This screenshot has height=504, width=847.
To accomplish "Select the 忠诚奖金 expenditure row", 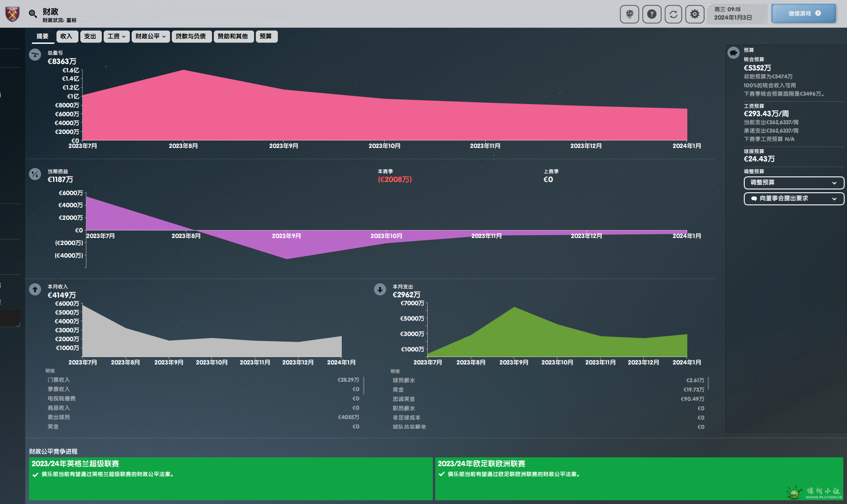I will pyautogui.click(x=548, y=399).
